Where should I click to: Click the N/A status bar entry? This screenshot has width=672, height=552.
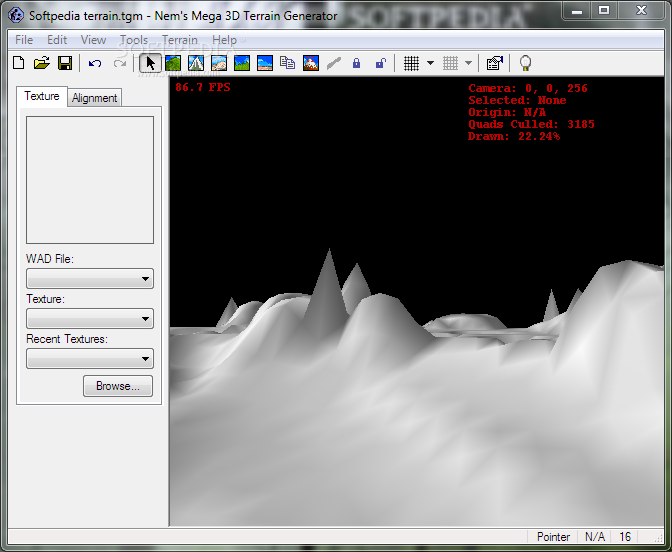(594, 537)
